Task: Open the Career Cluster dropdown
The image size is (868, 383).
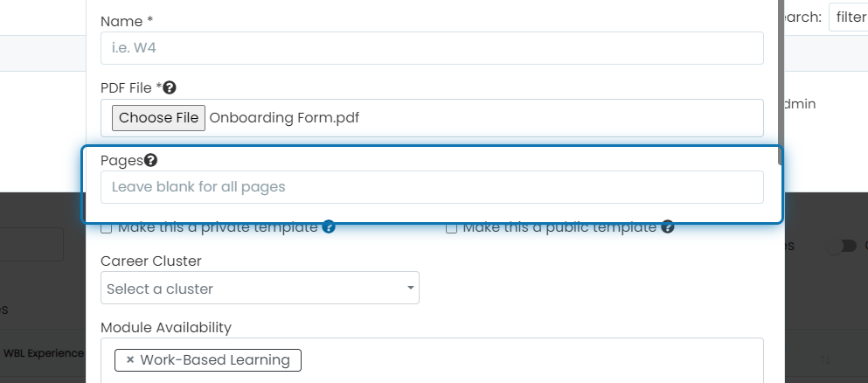Action: 260,288
